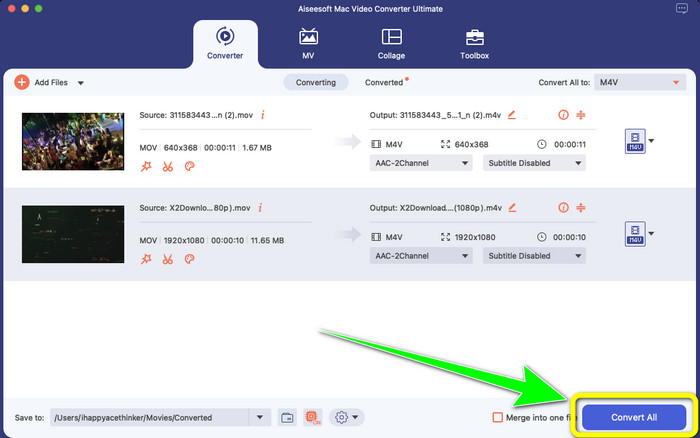This screenshot has width=700, height=438.
Task: Expand the Save to path dropdown arrow
Action: [x=260, y=417]
